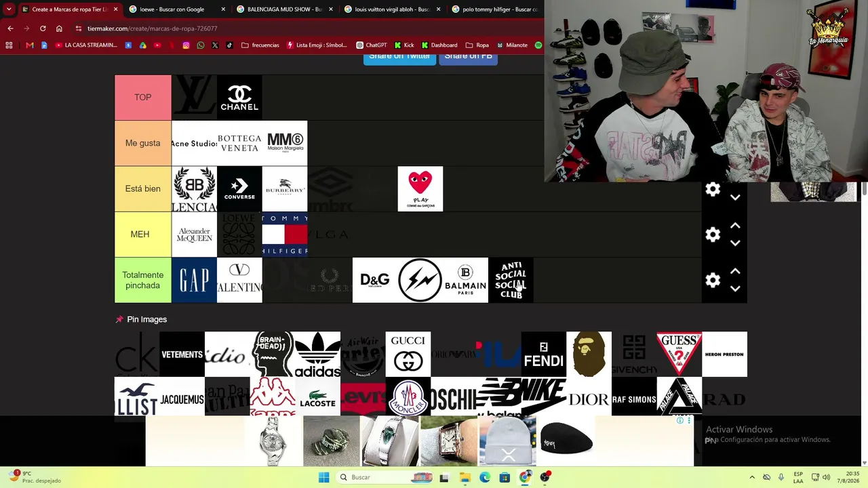Click the Heron Preston tile

724,354
